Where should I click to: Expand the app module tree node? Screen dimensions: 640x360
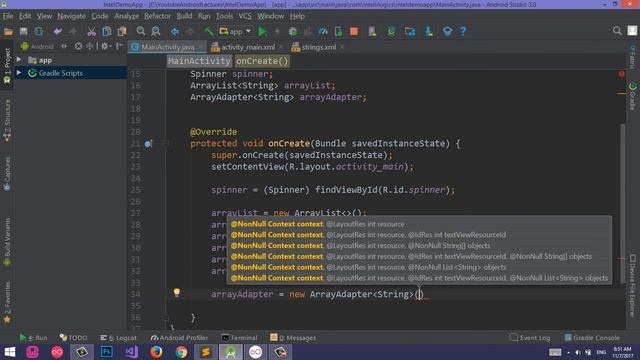pos(19,60)
